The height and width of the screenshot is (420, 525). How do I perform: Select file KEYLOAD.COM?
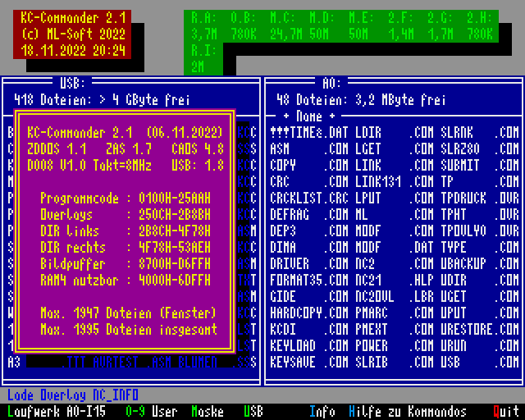[308, 346]
